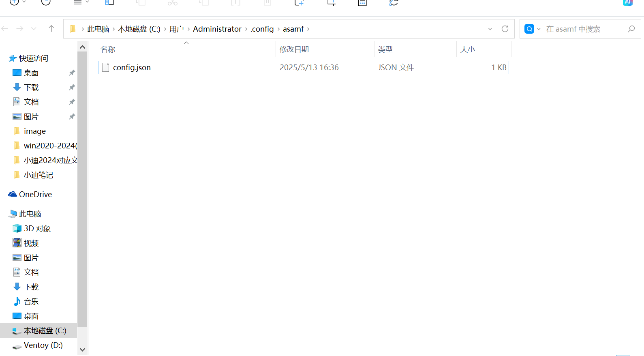Screen dimensions: 644x356
Task: Click the folder icon in address bar
Action: (73, 29)
